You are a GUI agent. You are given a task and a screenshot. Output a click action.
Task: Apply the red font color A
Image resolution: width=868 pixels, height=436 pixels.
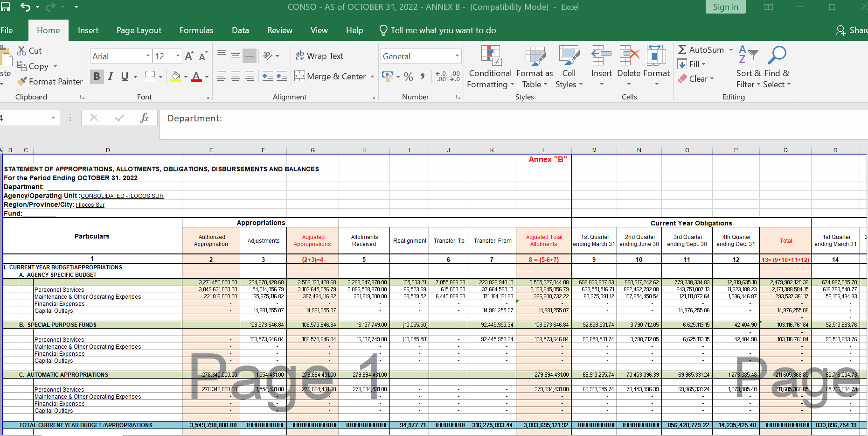196,77
